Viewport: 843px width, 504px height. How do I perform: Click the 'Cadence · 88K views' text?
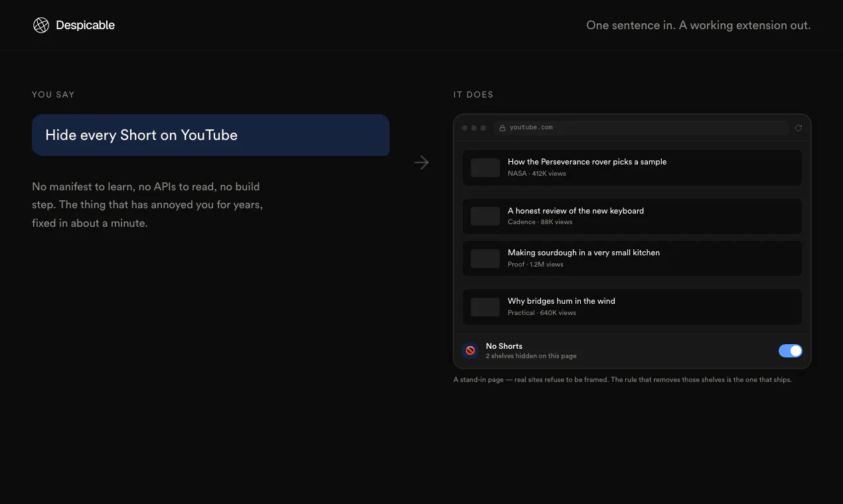point(540,222)
